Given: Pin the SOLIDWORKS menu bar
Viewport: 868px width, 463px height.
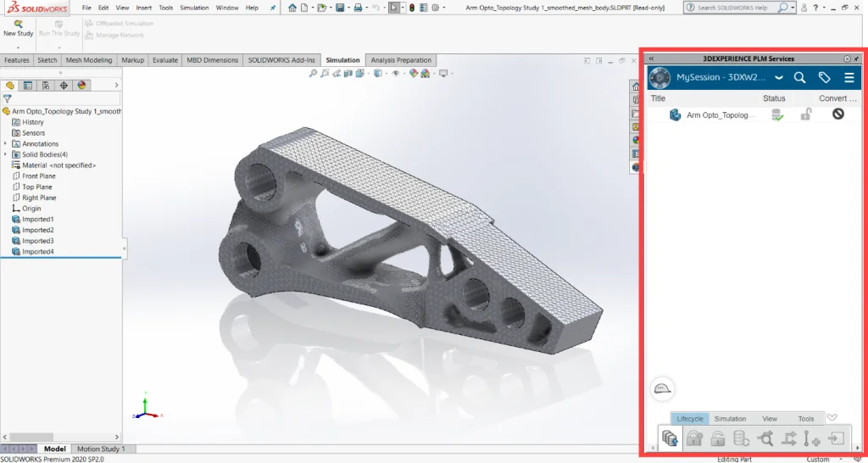Looking at the screenshot, I should [272, 8].
